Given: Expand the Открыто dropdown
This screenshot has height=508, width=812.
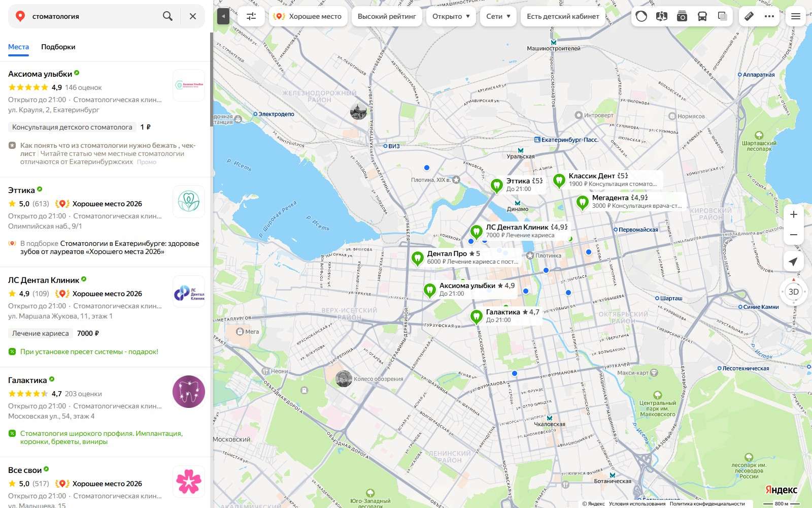Looking at the screenshot, I should coord(451,16).
